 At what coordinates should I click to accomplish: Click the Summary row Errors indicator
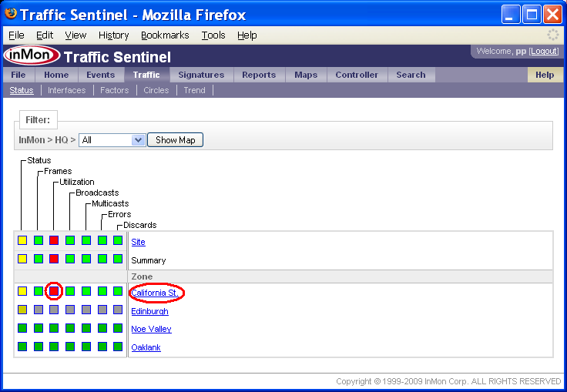[x=102, y=259]
